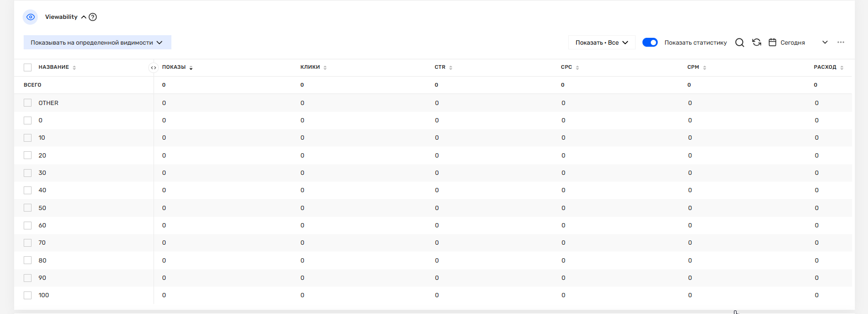Tick the checkbox for the OTHER row
868x314 pixels.
pos(28,103)
